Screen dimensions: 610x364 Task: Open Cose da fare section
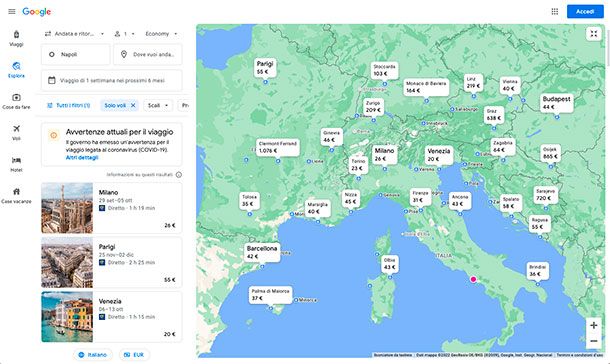[x=16, y=101]
